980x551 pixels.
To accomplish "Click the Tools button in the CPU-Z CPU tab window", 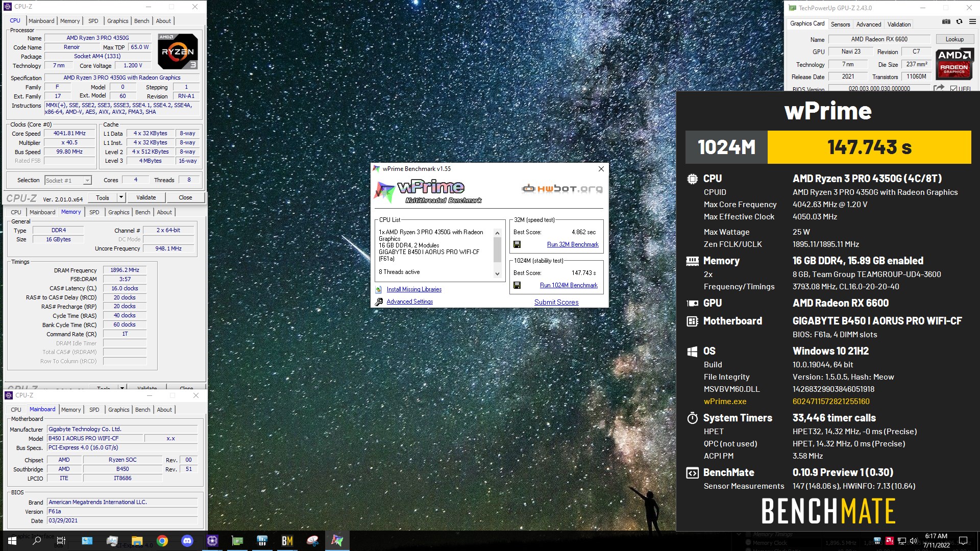I will (x=103, y=197).
